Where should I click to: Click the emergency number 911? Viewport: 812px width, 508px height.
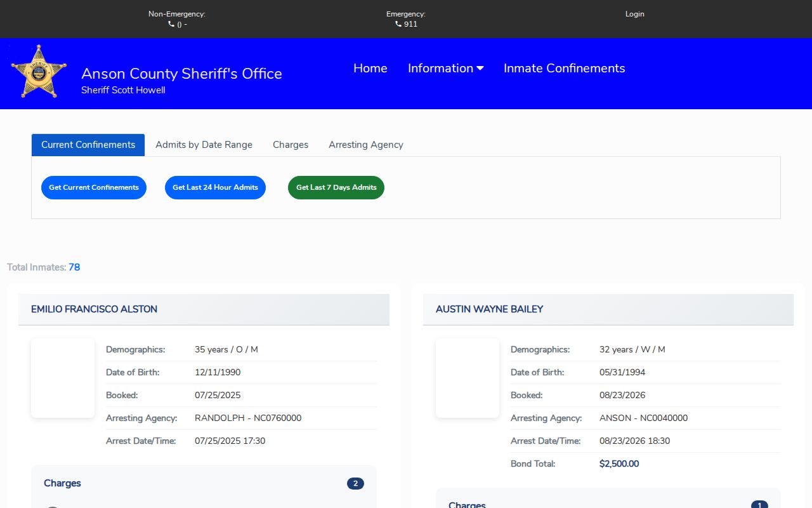click(x=410, y=24)
